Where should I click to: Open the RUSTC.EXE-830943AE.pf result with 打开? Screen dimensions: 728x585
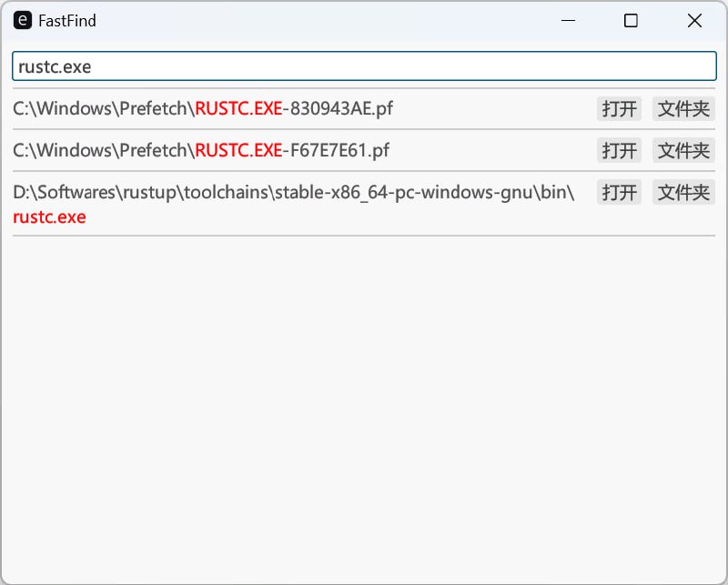619,109
